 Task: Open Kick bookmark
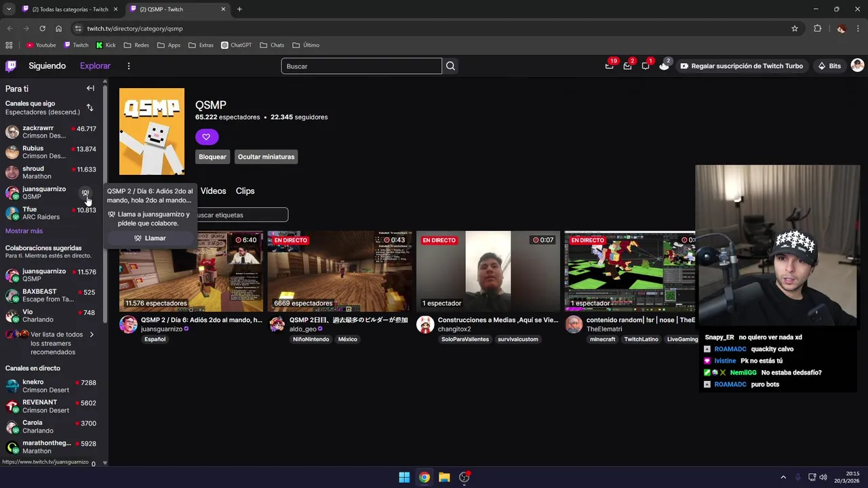coord(106,45)
